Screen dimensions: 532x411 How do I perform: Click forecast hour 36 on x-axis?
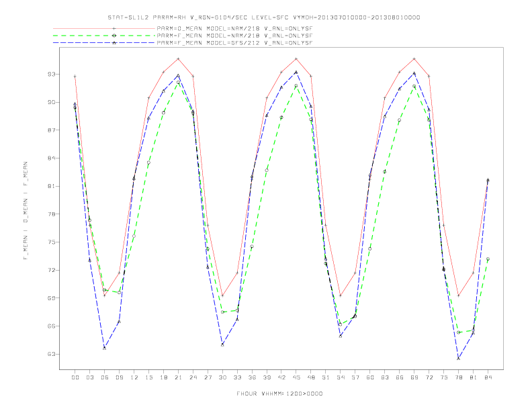click(252, 377)
